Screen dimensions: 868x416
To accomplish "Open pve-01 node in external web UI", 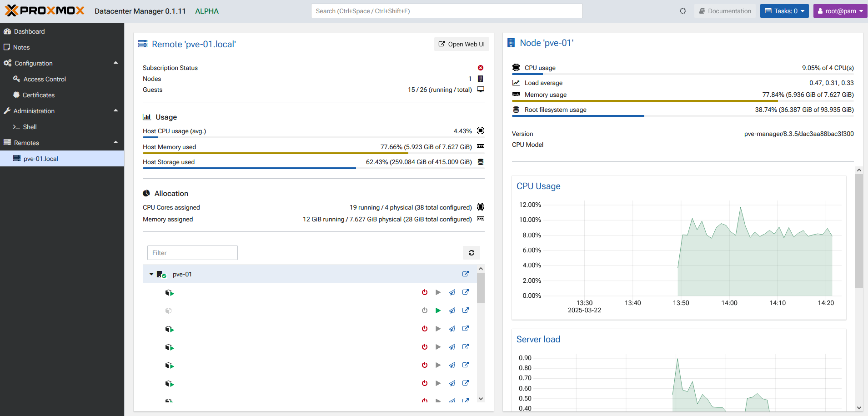I will [466, 274].
